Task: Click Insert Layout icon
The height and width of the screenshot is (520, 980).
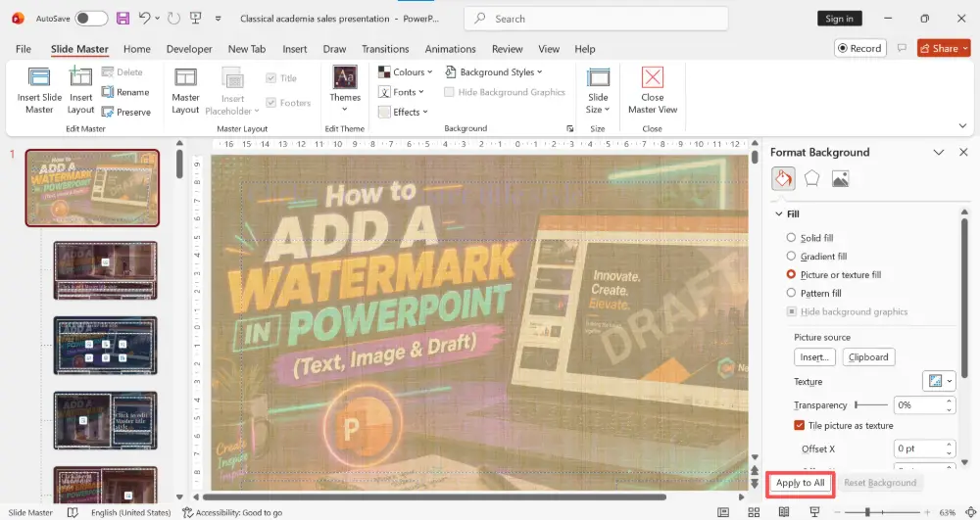Action: pyautogui.click(x=80, y=77)
